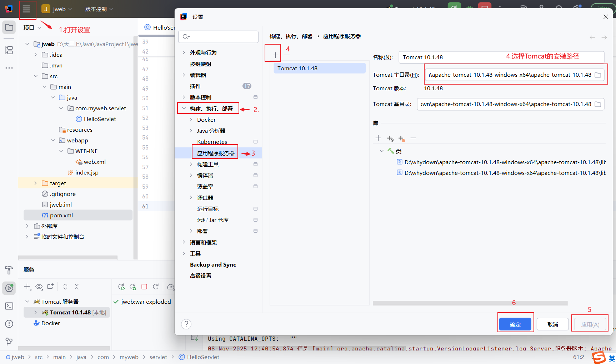The image size is (616, 364).
Task: Remove selected application server with minus
Action: (287, 55)
